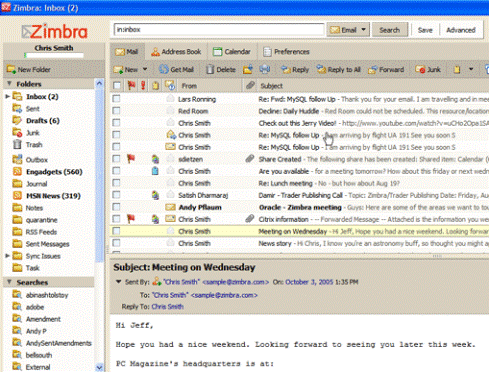Sort by status column header icon
This screenshot has height=372, width=489.
170,86
